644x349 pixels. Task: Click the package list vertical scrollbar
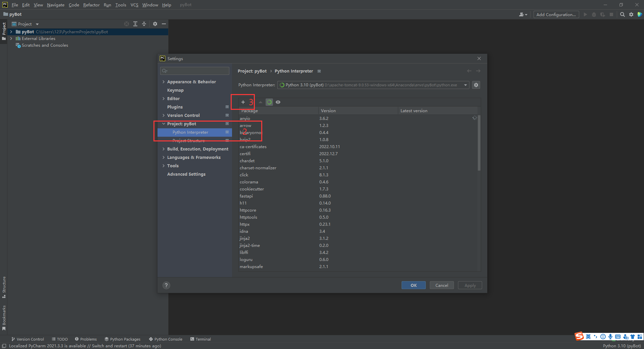[x=479, y=143]
